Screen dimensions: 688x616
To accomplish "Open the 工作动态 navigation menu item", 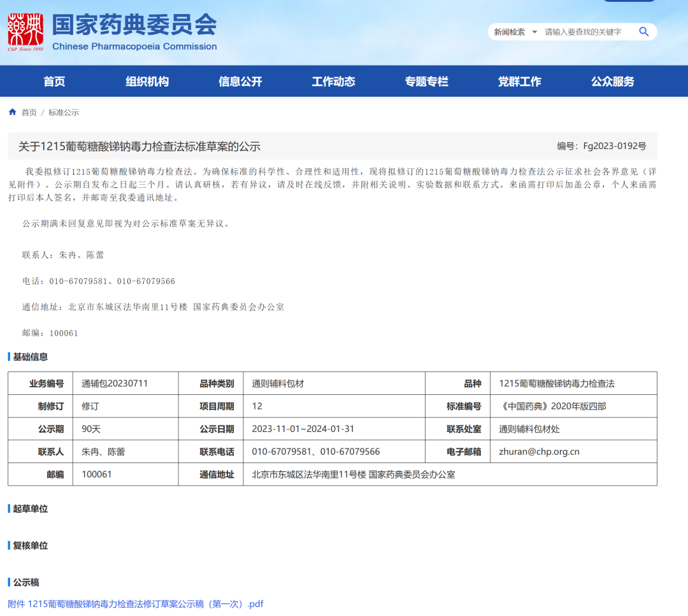I will coord(333,81).
